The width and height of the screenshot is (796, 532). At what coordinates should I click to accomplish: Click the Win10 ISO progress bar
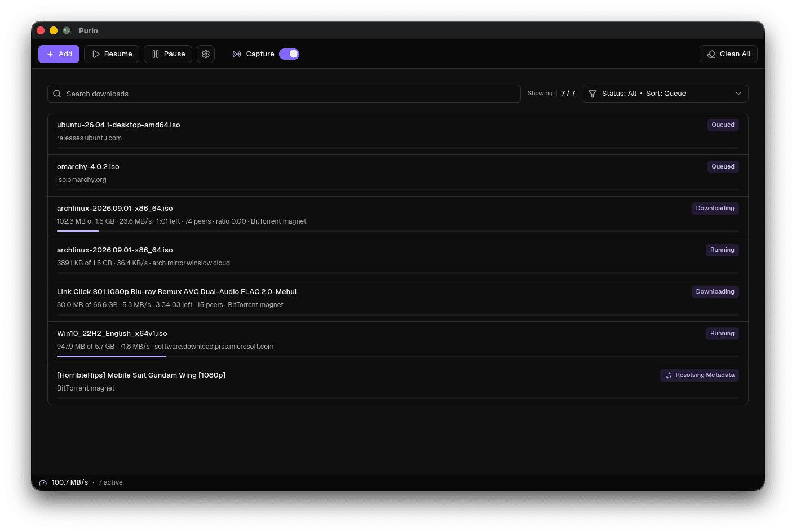pos(398,356)
